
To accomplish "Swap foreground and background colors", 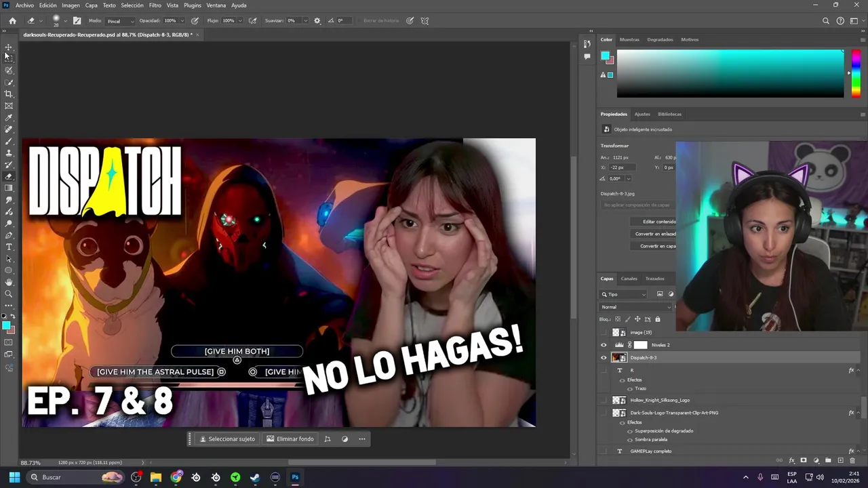I will click(x=13, y=317).
